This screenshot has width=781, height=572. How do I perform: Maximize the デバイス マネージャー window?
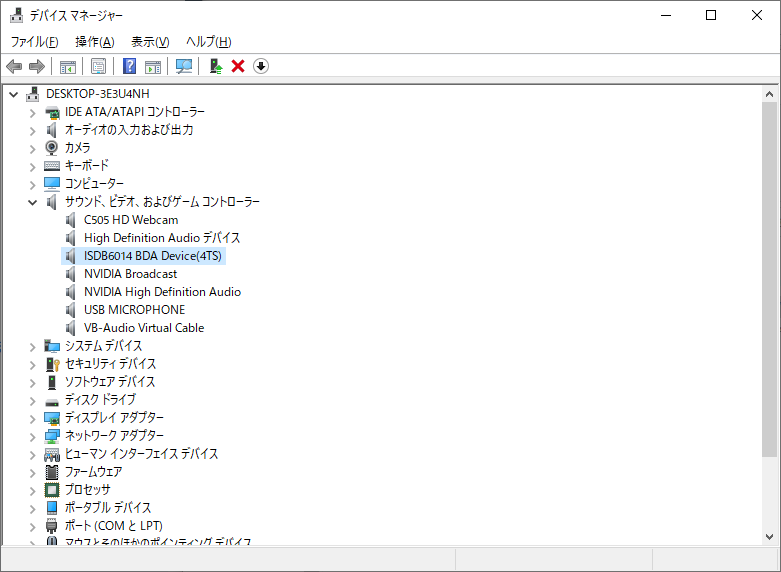(x=711, y=15)
